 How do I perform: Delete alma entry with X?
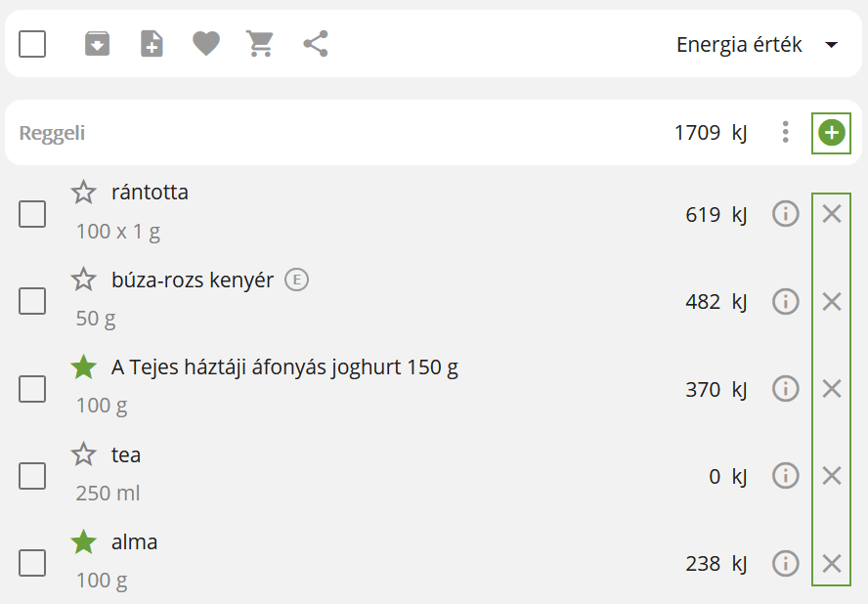tap(832, 564)
